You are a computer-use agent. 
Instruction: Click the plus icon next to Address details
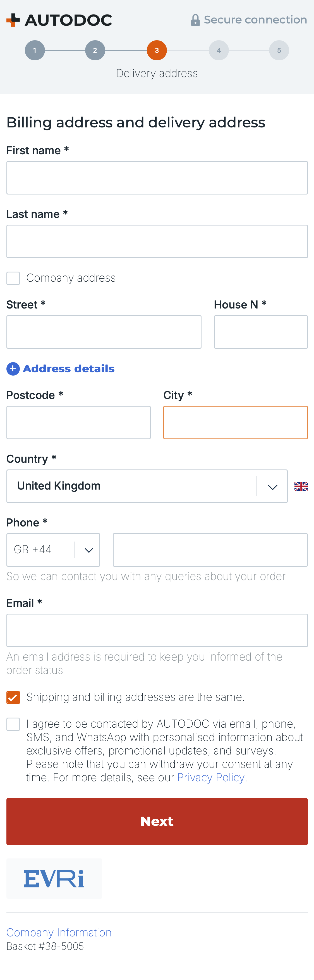point(13,369)
